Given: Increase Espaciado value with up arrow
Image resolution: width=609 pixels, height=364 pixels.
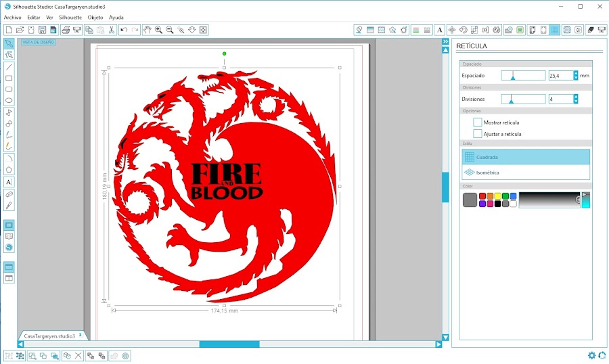Looking at the screenshot, I should tap(576, 73).
